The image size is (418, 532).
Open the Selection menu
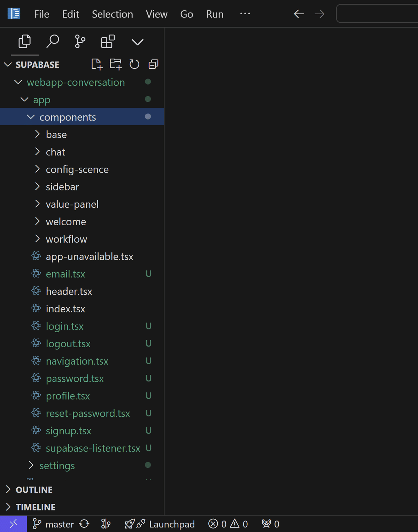pyautogui.click(x=113, y=14)
